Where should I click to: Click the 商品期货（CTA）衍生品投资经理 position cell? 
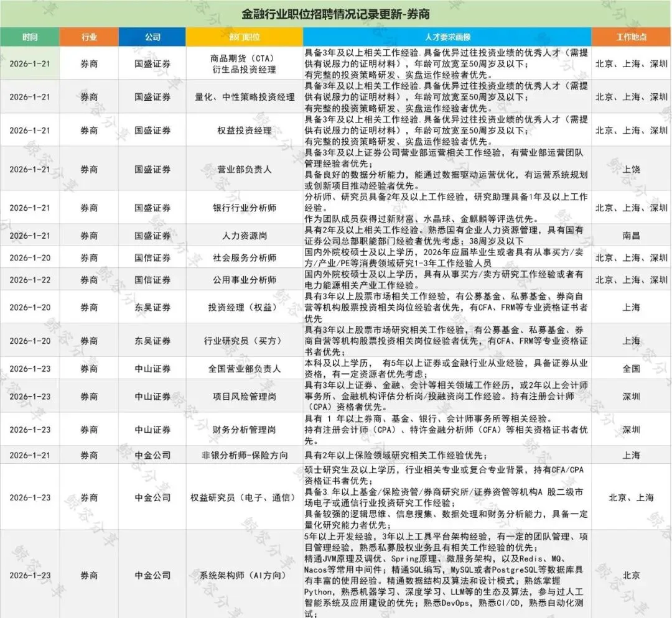tap(245, 63)
